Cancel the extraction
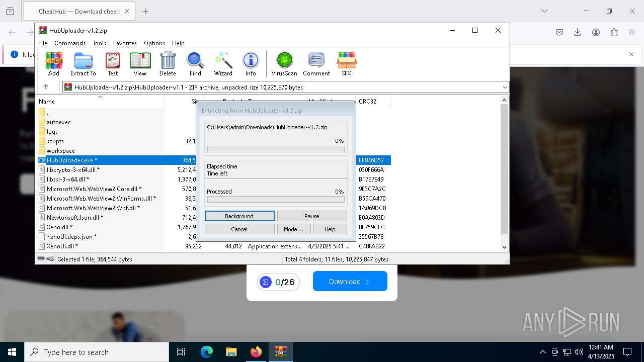Viewport: 644px width, 362px height. point(239,229)
